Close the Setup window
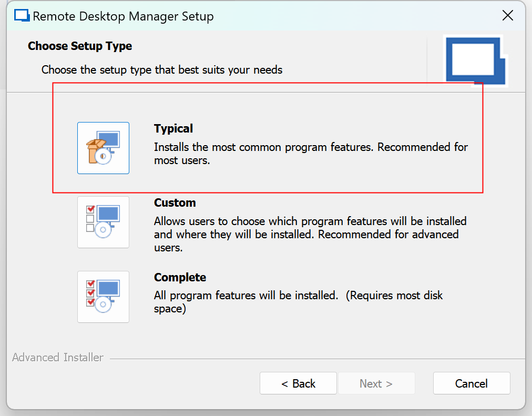Viewport: 532px width, 416px height. 507,16
